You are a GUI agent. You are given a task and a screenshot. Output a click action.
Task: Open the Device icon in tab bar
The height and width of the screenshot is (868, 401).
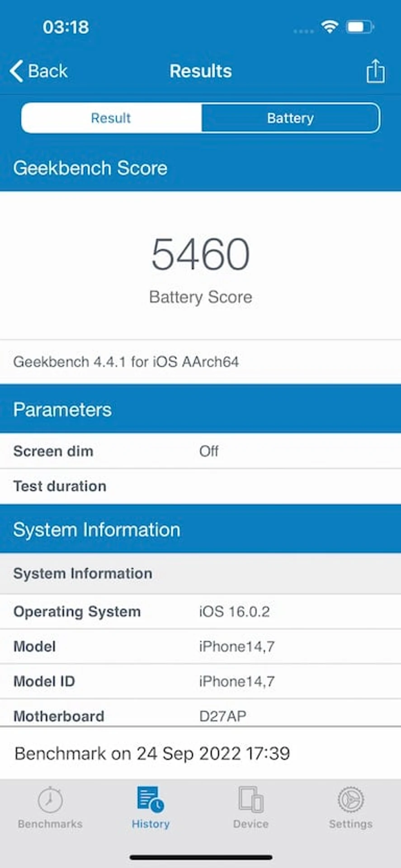pyautogui.click(x=251, y=799)
